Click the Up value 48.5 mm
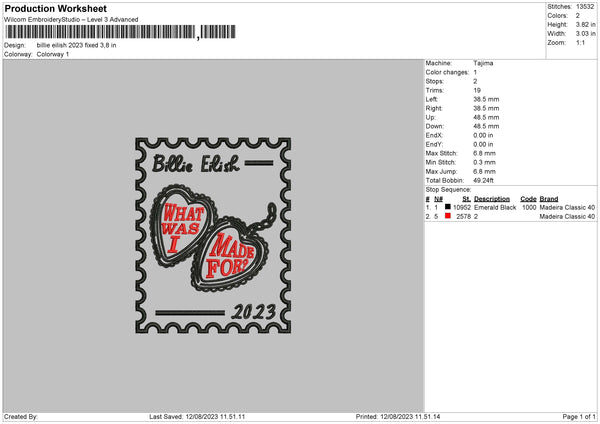The height and width of the screenshot is (424, 600). (x=486, y=117)
